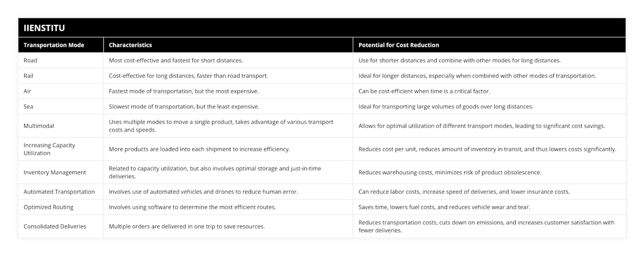Select the Optimized Routing row label
The height and width of the screenshot is (256, 644).
[x=49, y=207]
